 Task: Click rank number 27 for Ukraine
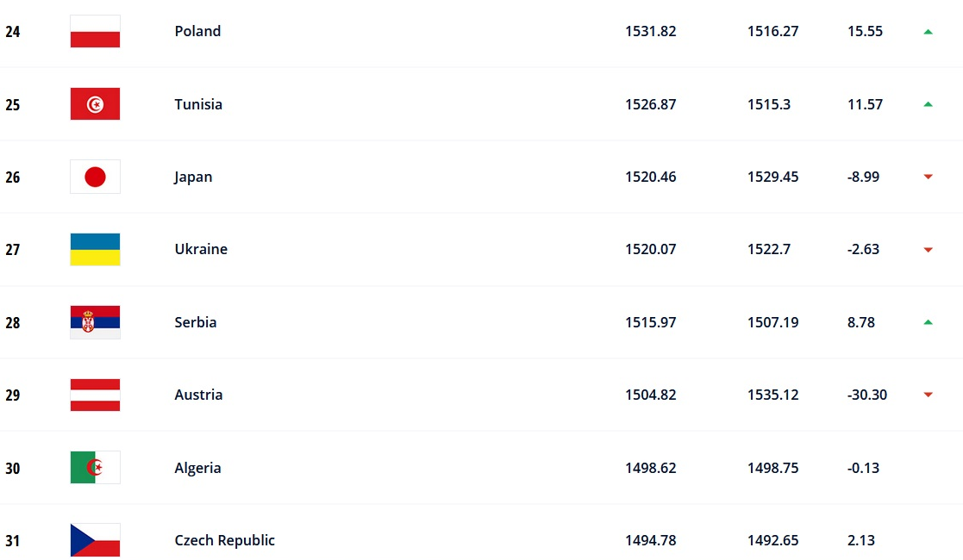pos(12,250)
